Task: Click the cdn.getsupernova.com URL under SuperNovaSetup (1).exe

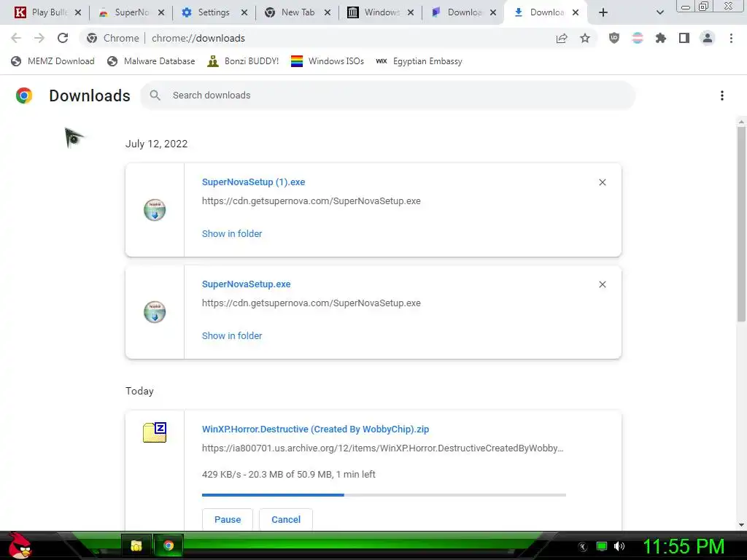Action: [311, 201]
